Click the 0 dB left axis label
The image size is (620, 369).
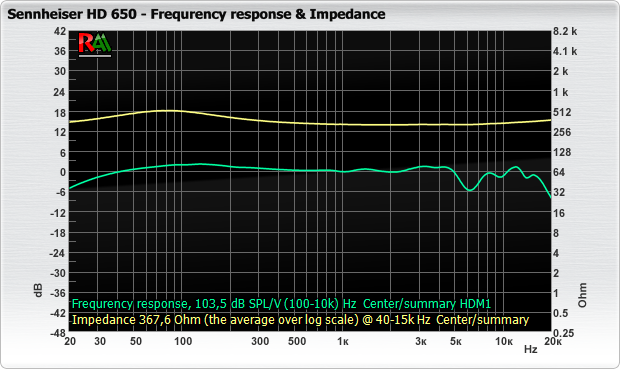(62, 172)
